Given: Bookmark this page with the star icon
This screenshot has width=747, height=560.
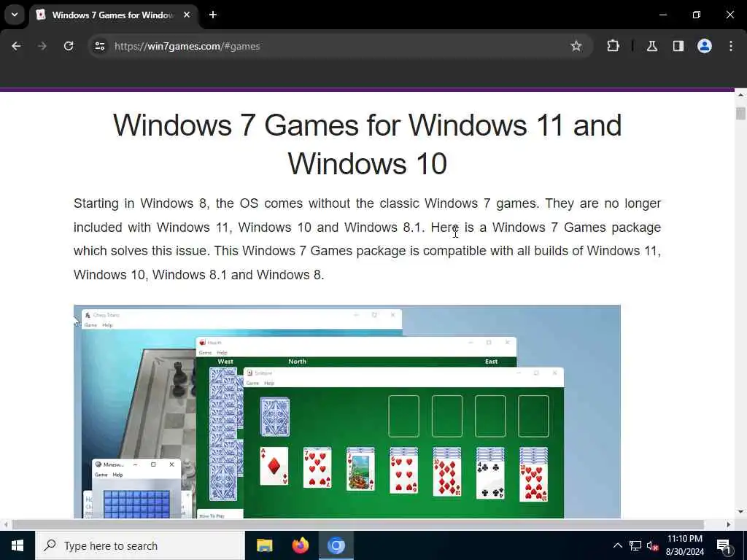Looking at the screenshot, I should (x=576, y=46).
